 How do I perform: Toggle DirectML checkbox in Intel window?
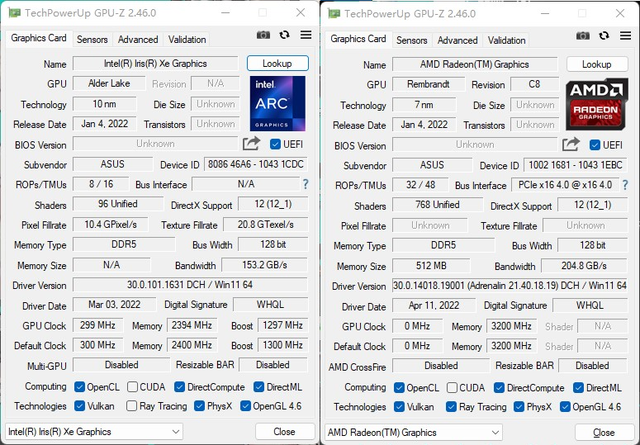[259, 387]
